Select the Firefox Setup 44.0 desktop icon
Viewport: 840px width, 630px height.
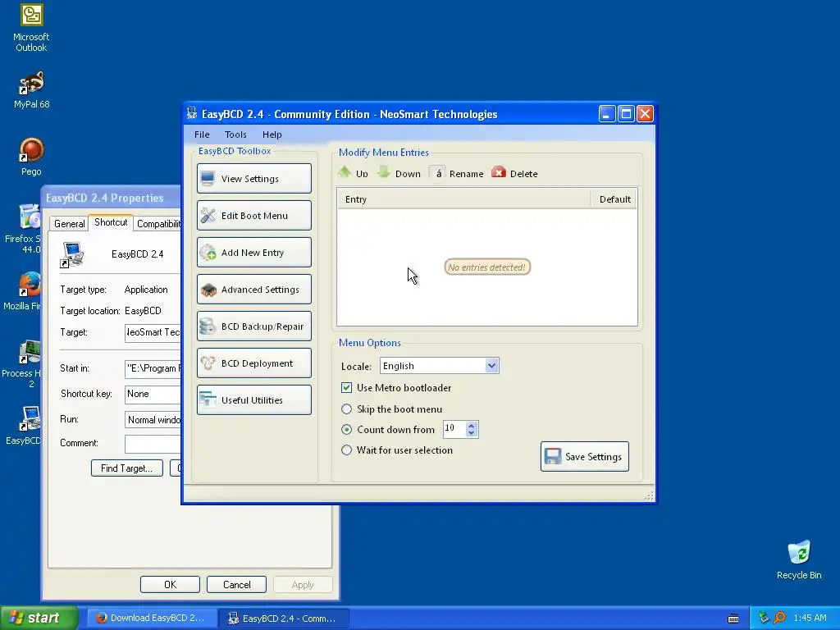[24, 229]
